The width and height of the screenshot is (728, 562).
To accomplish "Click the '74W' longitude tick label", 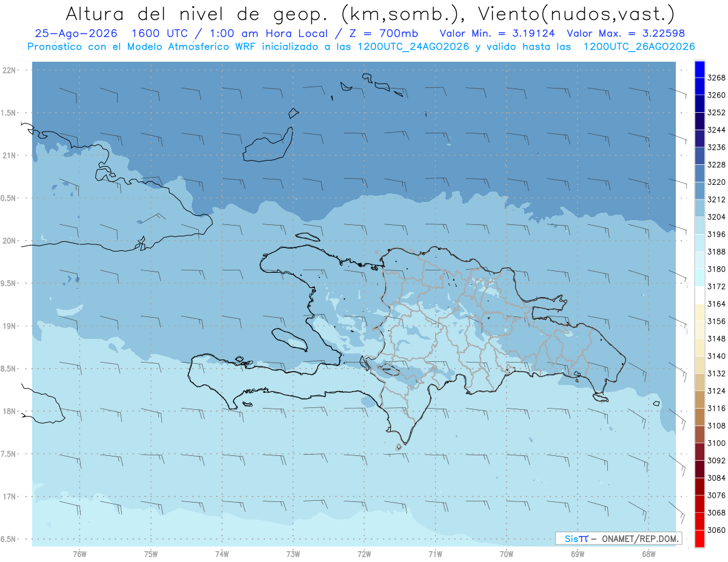I will (x=222, y=553).
